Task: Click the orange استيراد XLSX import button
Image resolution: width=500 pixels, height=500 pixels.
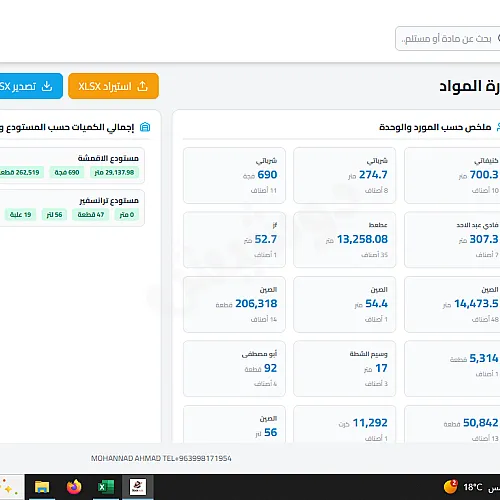Action: [x=113, y=86]
